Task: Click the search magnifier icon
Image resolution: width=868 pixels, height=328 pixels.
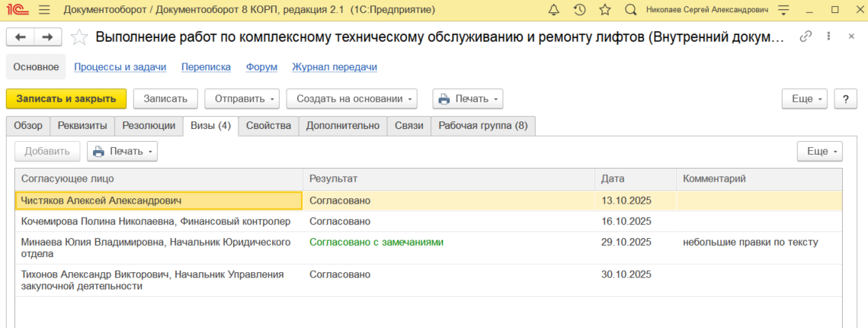Action: pos(630,10)
